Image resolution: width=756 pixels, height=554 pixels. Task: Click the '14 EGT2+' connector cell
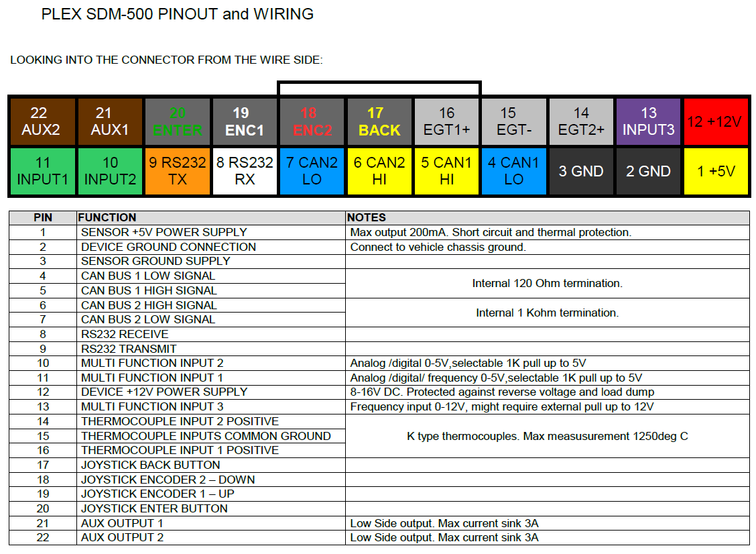581,121
